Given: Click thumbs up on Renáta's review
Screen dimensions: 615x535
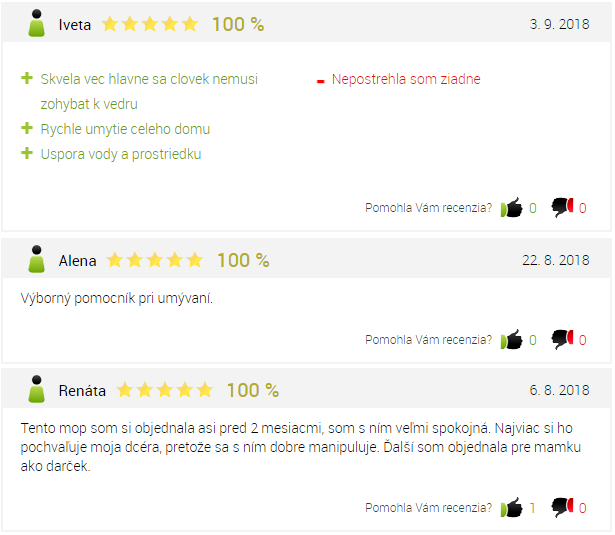Looking at the screenshot, I should pos(511,508).
